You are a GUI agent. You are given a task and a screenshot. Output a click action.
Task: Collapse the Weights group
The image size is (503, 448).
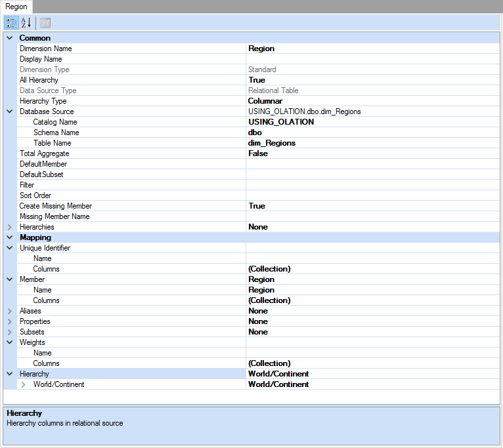pos(10,342)
